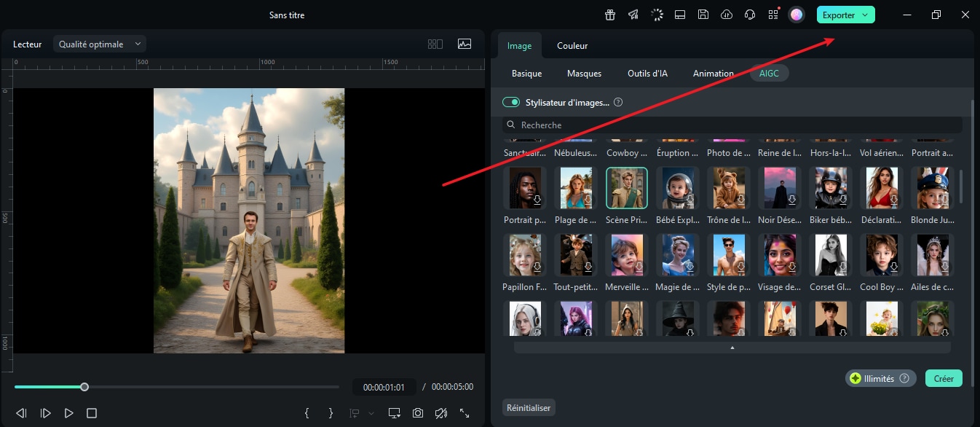The height and width of the screenshot is (427, 980).
Task: Pick the Magie de... style thumbnail
Action: 678,255
